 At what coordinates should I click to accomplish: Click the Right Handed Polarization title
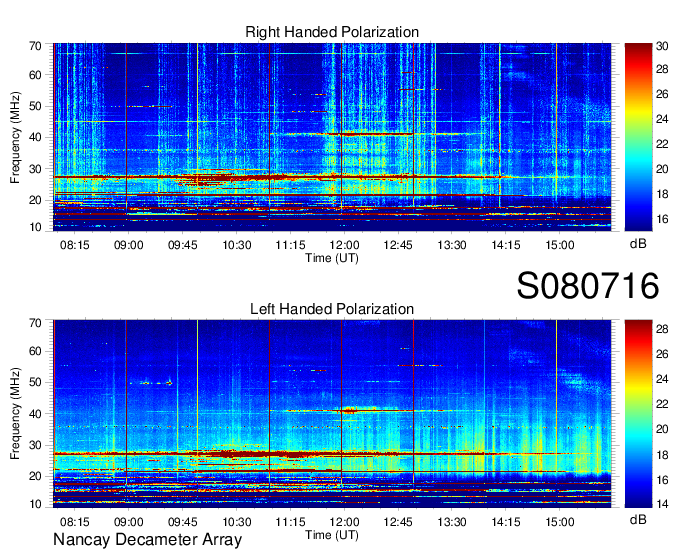pyautogui.click(x=332, y=32)
